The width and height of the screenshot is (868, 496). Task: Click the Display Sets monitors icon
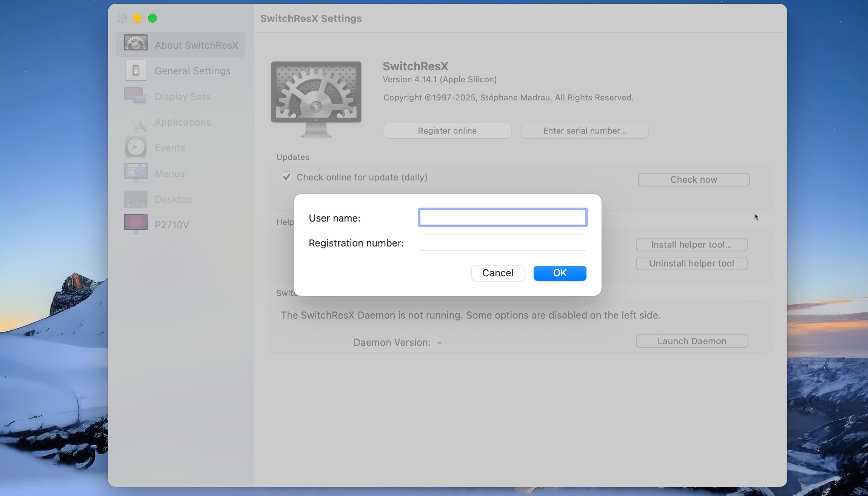[x=135, y=96]
